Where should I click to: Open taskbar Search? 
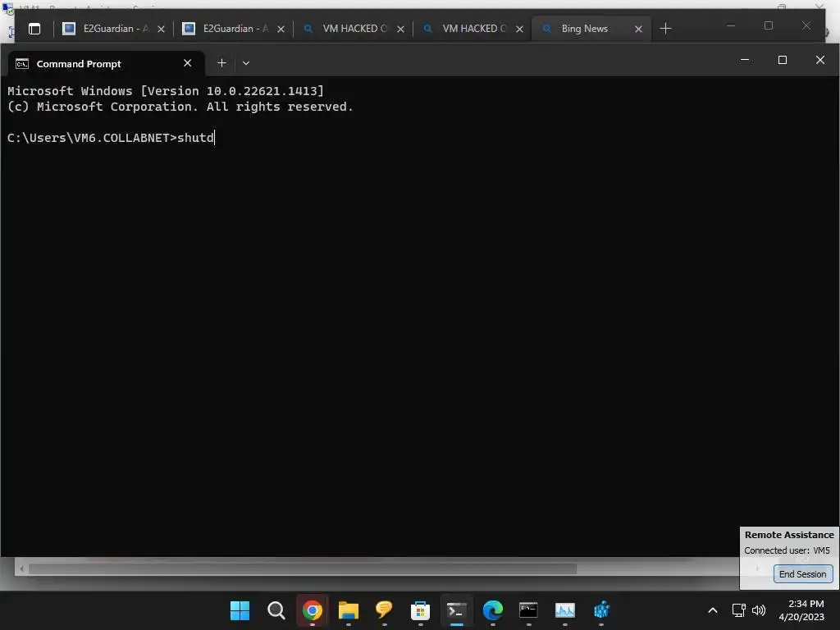276,610
